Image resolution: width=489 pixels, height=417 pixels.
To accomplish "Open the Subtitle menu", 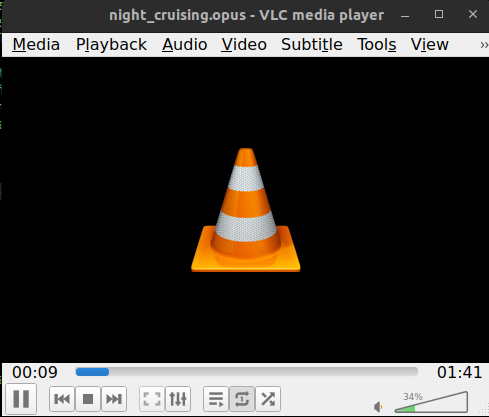I will [312, 45].
